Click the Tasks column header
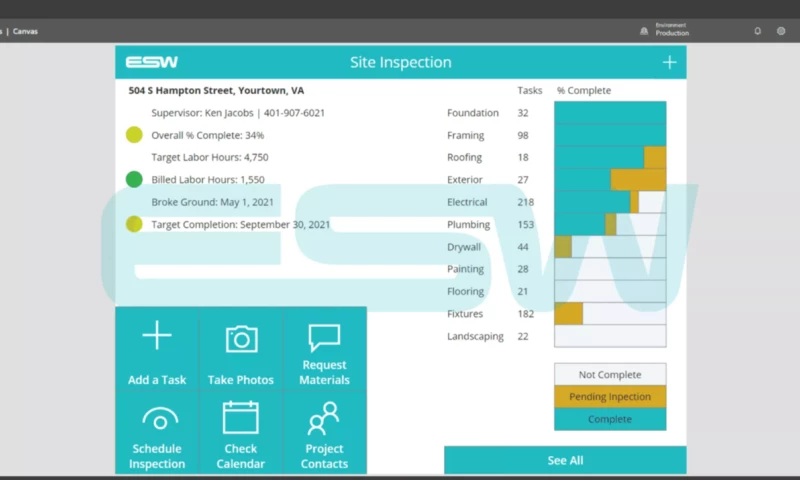800x480 pixels. coord(530,90)
